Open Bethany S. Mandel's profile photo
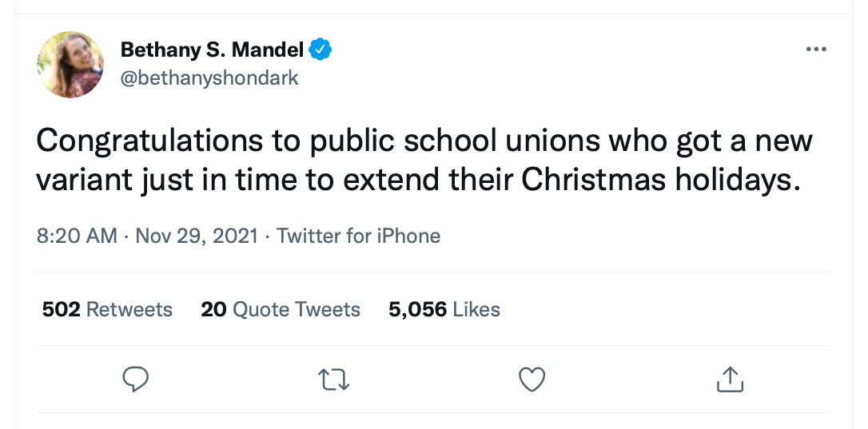 [70, 65]
